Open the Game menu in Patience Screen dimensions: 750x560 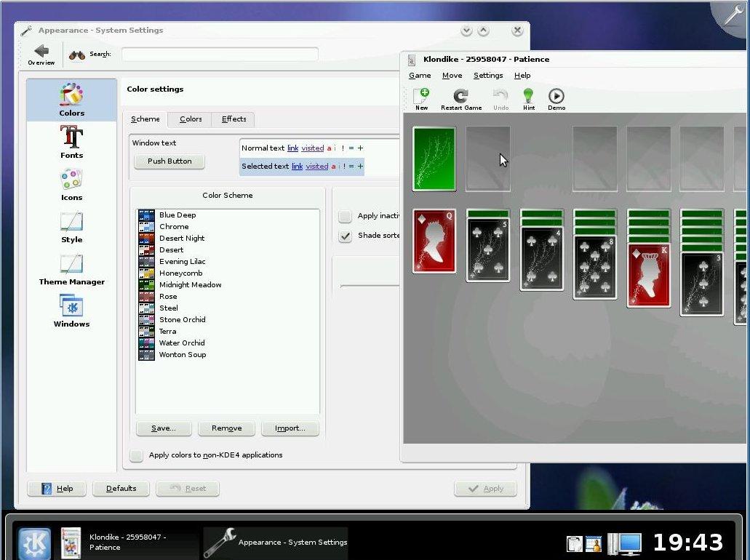(x=420, y=75)
